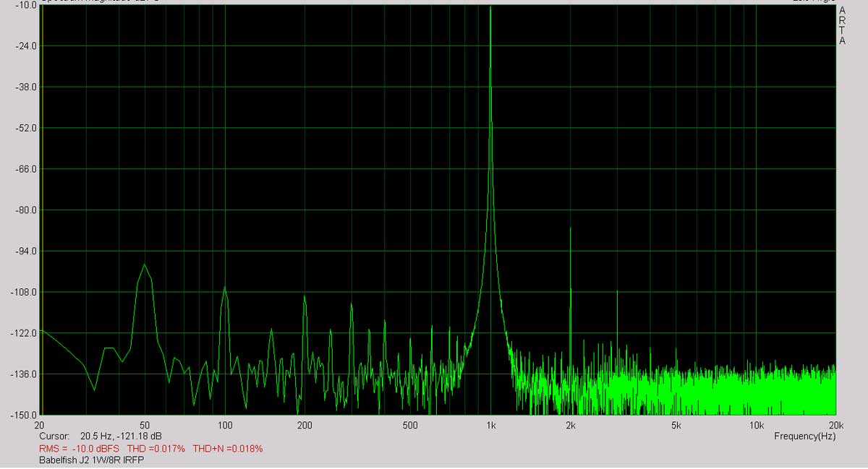The width and height of the screenshot is (868, 469).
Task: Click the 'THD =0.017%' value
Action: pyautogui.click(x=156, y=449)
